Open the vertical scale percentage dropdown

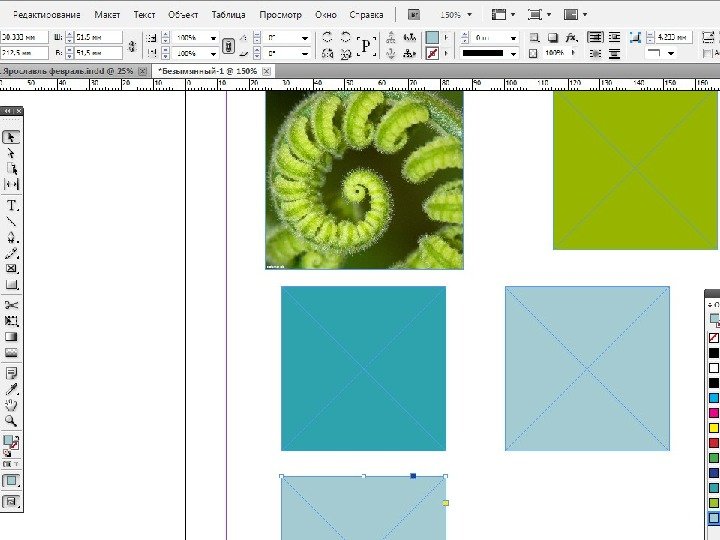click(x=214, y=54)
